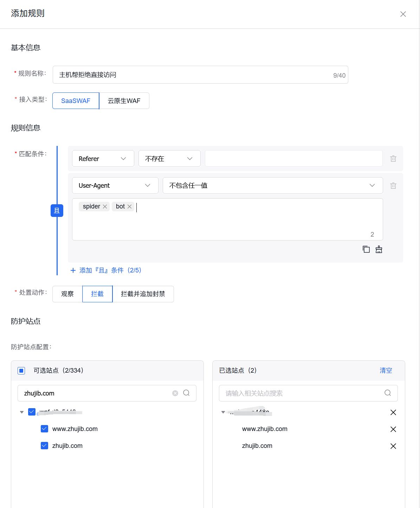Click the copy icon below value box
Screen dimensions: 420x508
tap(366, 249)
